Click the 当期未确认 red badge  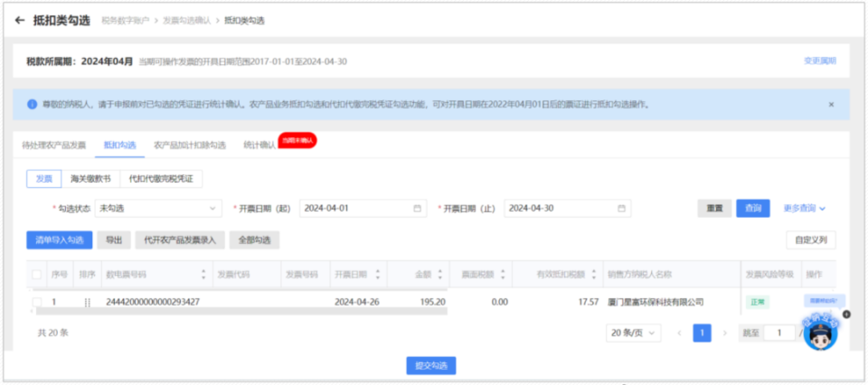[x=297, y=140]
